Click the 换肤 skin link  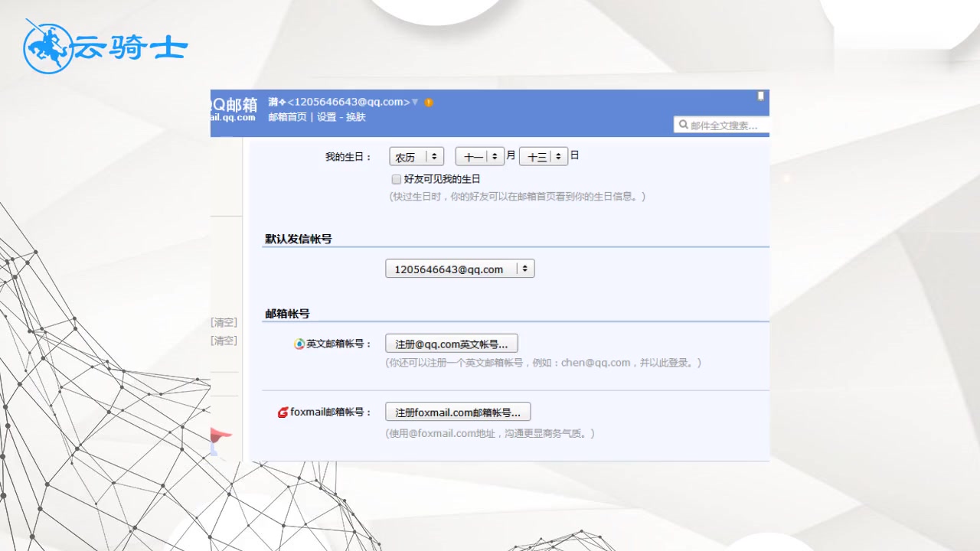pos(356,117)
